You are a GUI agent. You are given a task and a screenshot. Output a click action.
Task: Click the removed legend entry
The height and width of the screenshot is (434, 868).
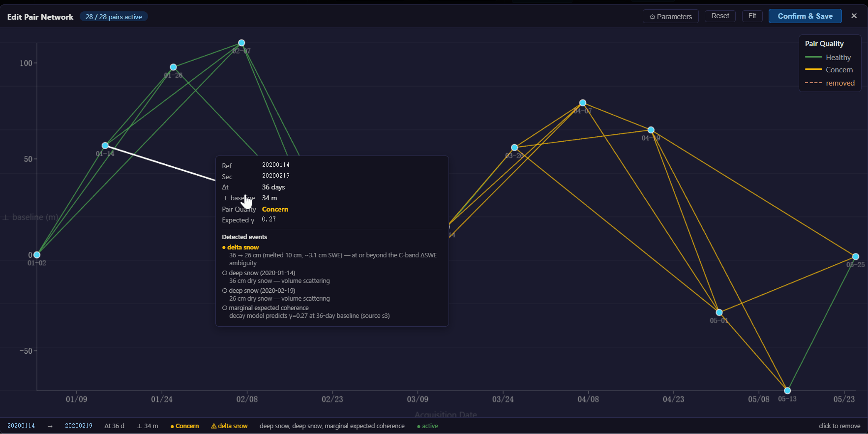pos(830,83)
